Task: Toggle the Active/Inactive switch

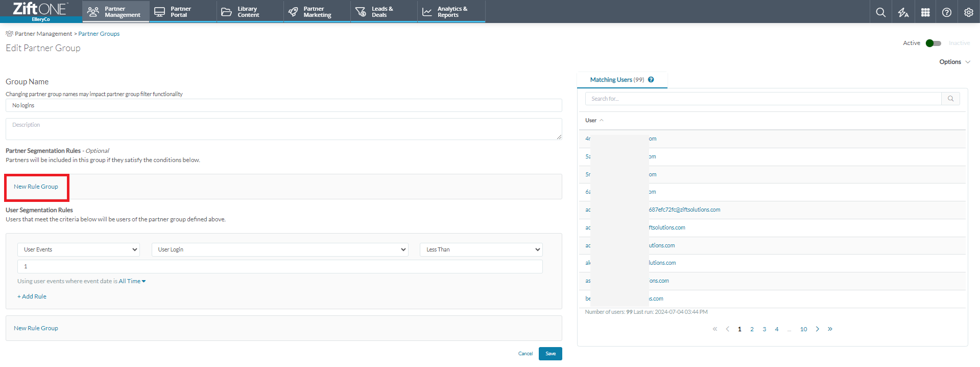Action: [x=933, y=43]
